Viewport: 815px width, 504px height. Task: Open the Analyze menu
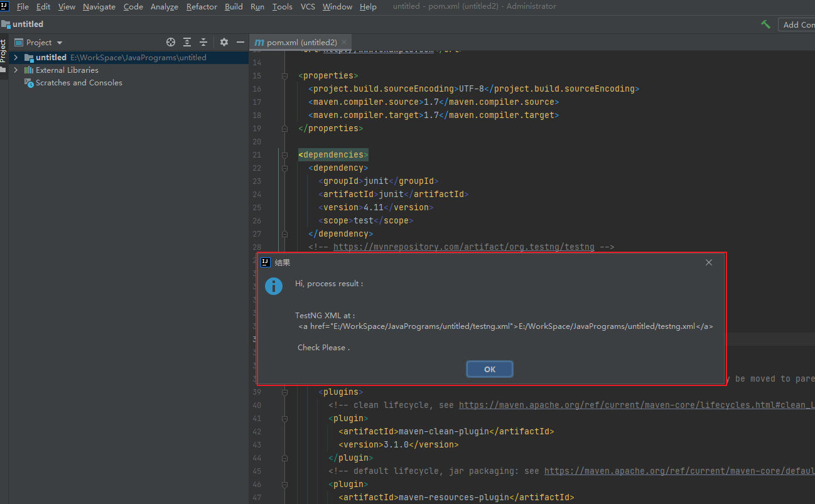tap(165, 7)
